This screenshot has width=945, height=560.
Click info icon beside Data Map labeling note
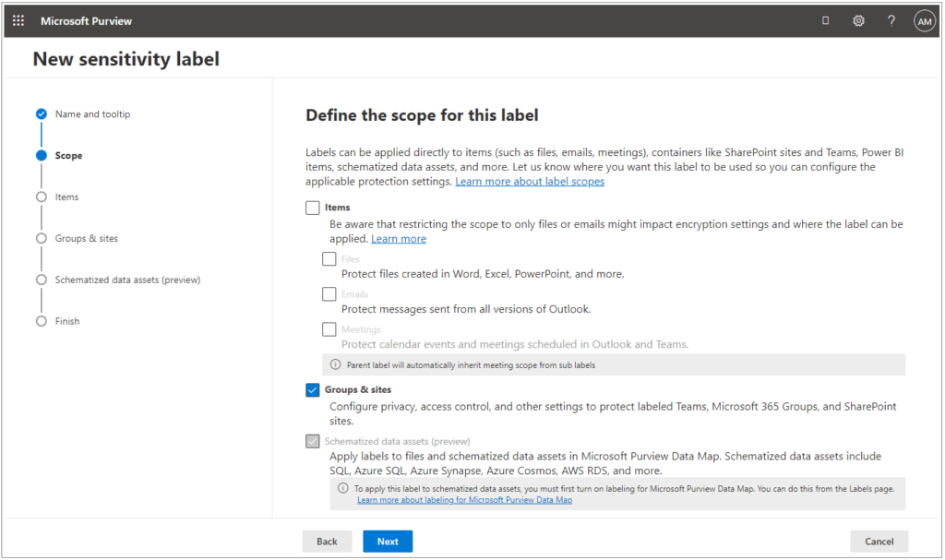343,488
